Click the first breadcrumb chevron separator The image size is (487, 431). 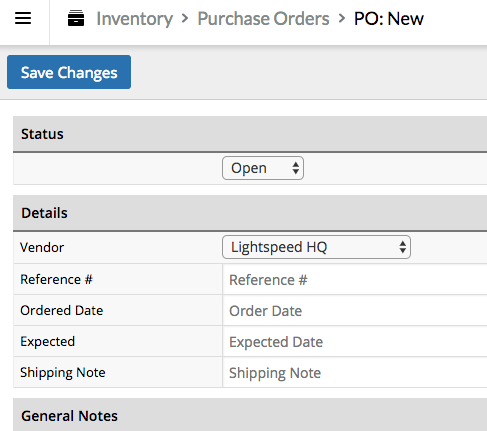(185, 18)
